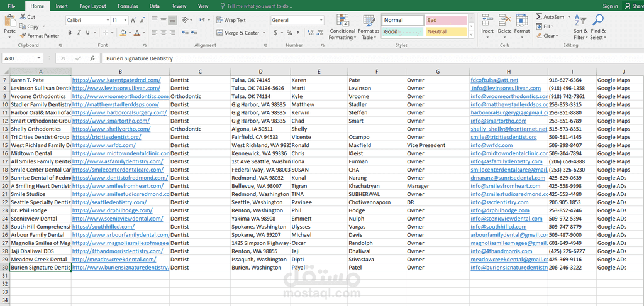Center text horizontally in the cell
This screenshot has width=644, height=306.
click(164, 33)
